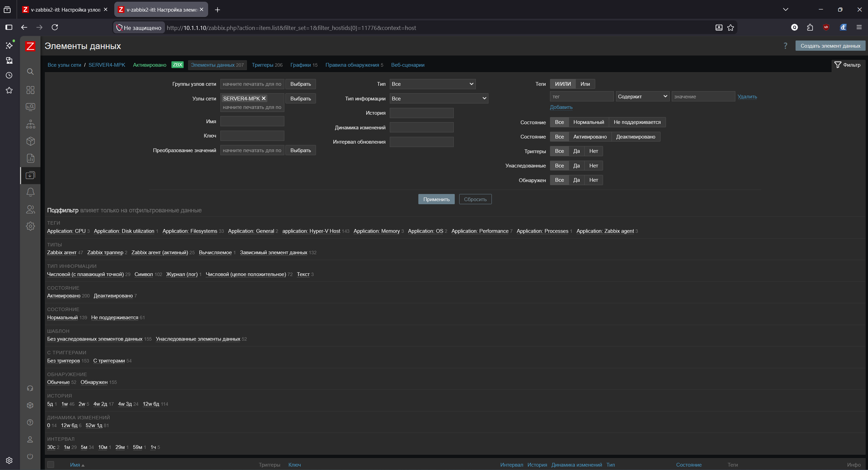Select Да in the Триггеры row
The image size is (868, 470).
point(577,151)
